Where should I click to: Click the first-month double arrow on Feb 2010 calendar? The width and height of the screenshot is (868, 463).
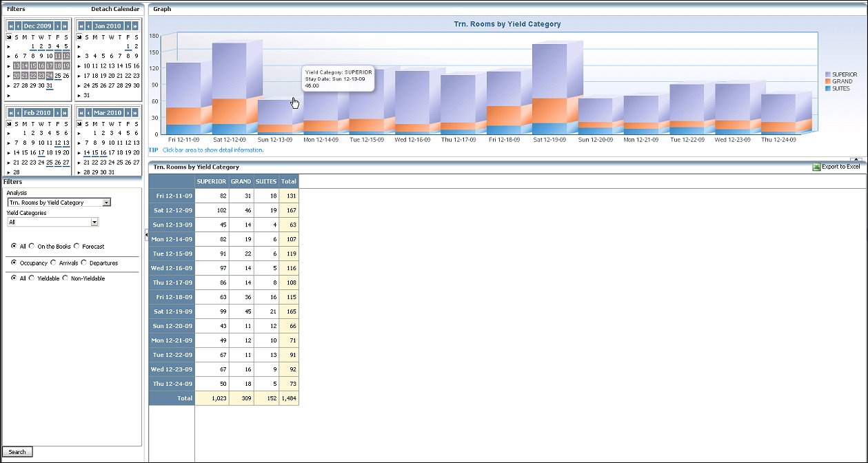[x=10, y=112]
